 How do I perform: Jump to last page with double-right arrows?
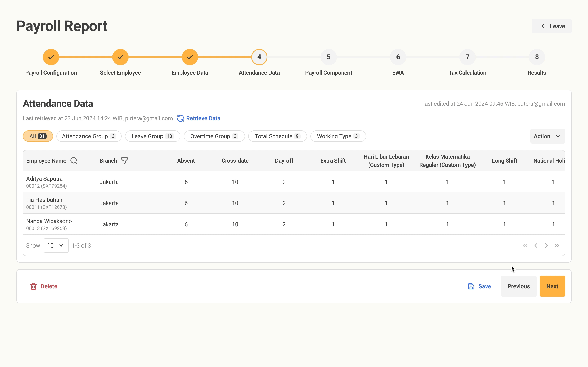(x=557, y=245)
